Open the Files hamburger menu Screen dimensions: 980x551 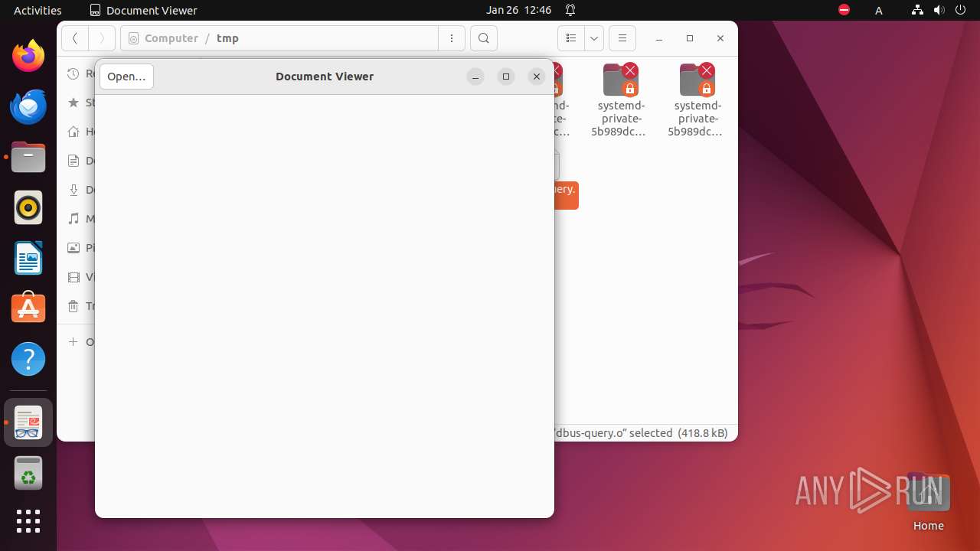[x=622, y=38]
